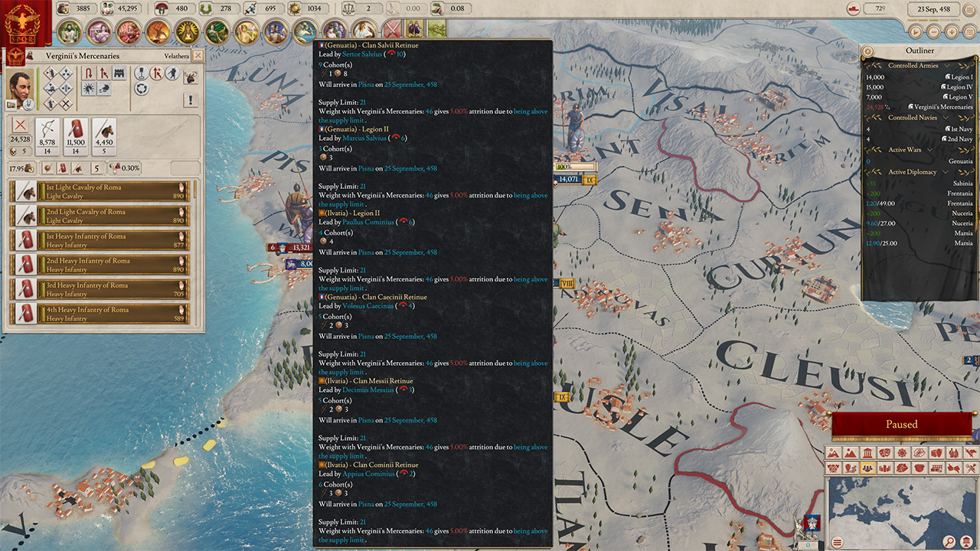Click the Paused banner

(x=902, y=425)
